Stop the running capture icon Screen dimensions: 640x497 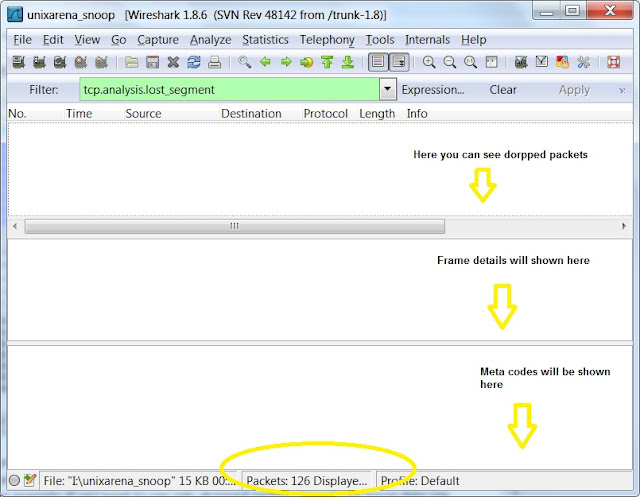click(81, 62)
